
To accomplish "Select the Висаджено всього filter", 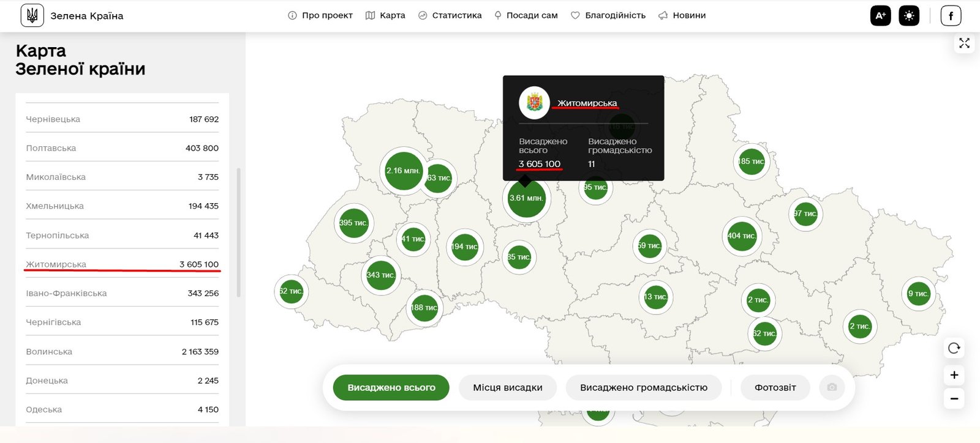I will [391, 387].
